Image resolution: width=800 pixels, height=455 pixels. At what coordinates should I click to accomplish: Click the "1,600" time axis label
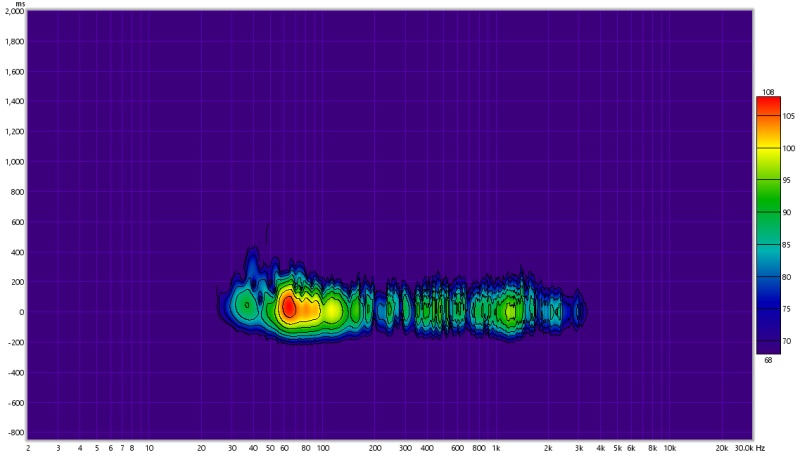tap(14, 71)
